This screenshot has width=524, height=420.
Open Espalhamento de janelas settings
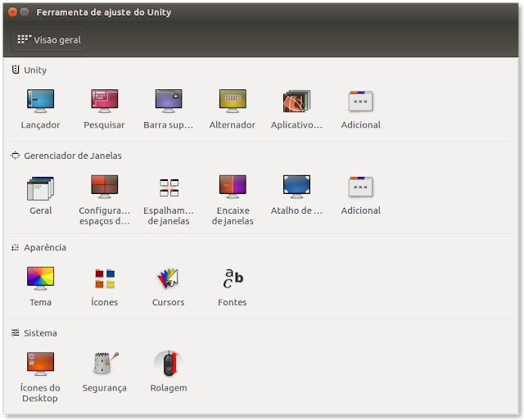168,187
